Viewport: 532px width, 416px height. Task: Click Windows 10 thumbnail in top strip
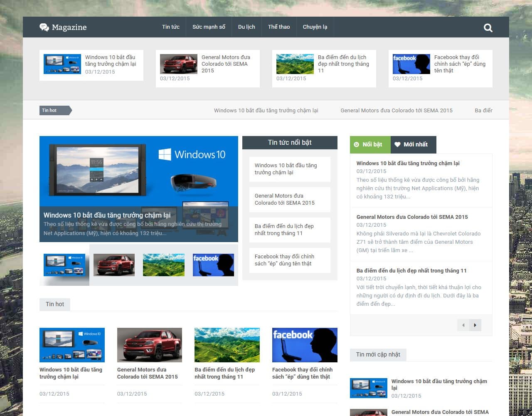[x=62, y=64]
